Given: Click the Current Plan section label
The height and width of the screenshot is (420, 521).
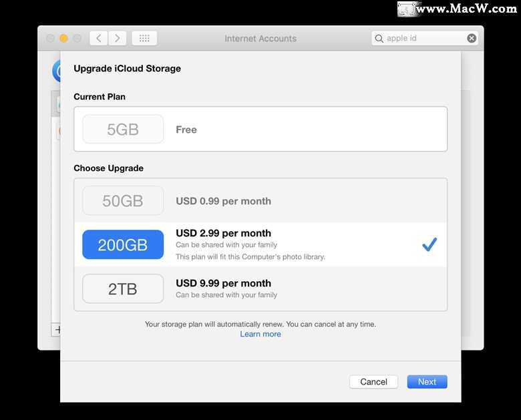Looking at the screenshot, I should 100,97.
